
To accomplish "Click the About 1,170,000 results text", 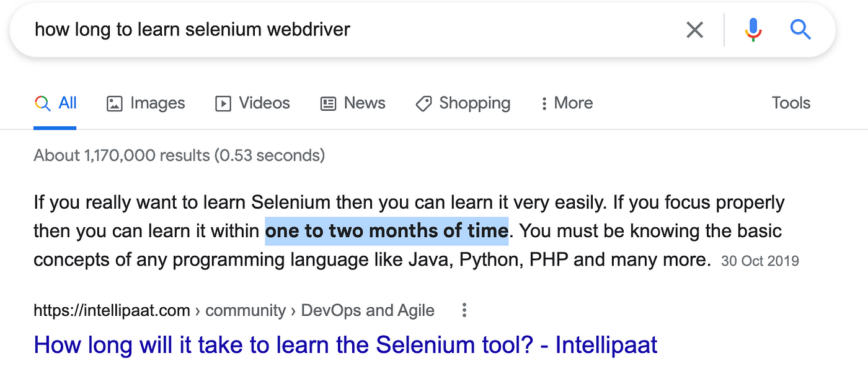I will click(179, 155).
